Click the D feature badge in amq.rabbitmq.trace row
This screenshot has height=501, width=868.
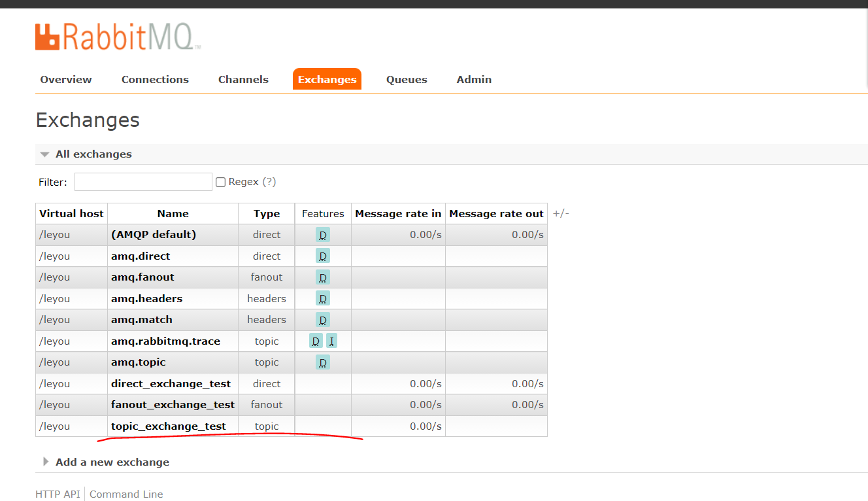(316, 341)
